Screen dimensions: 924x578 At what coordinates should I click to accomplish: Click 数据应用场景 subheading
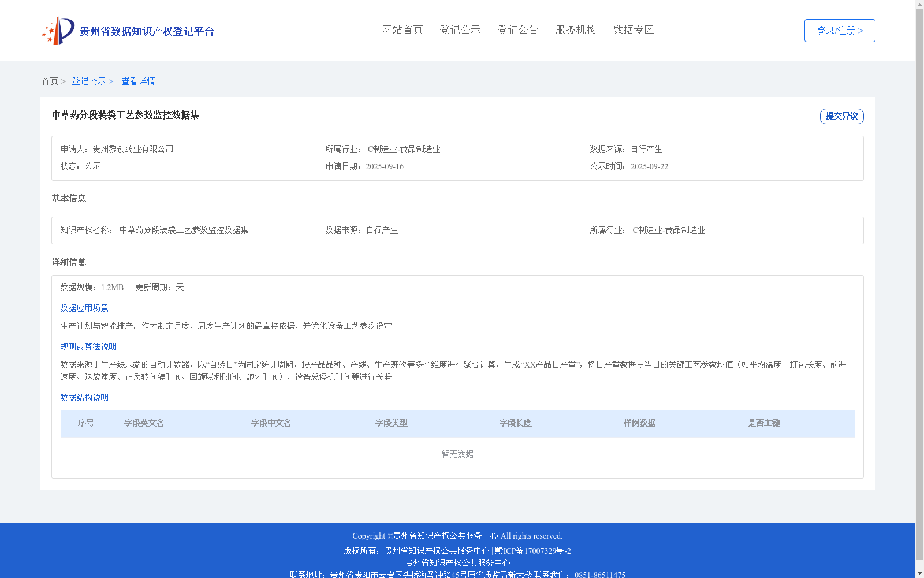[x=84, y=308]
